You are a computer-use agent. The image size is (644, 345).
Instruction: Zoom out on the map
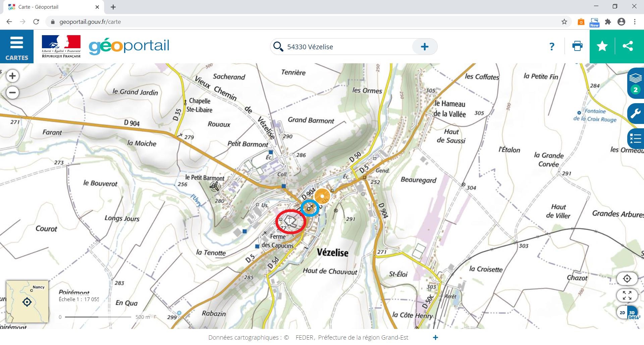(12, 93)
